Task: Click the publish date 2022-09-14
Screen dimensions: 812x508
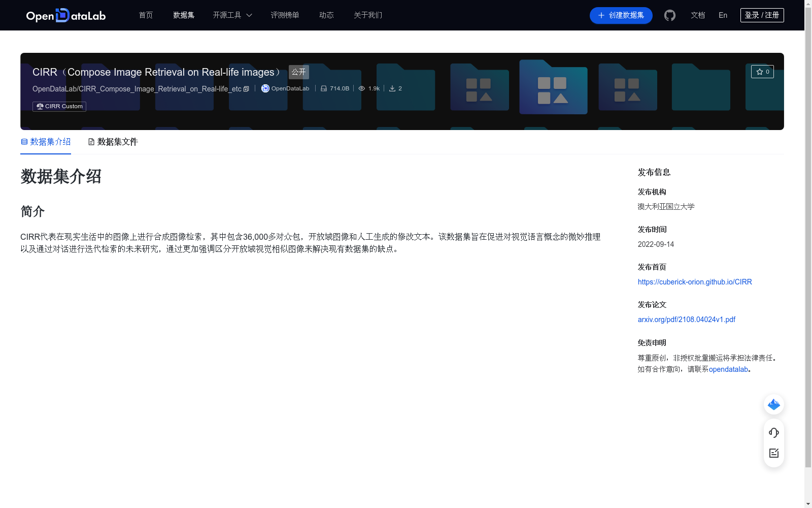Action: coord(656,244)
